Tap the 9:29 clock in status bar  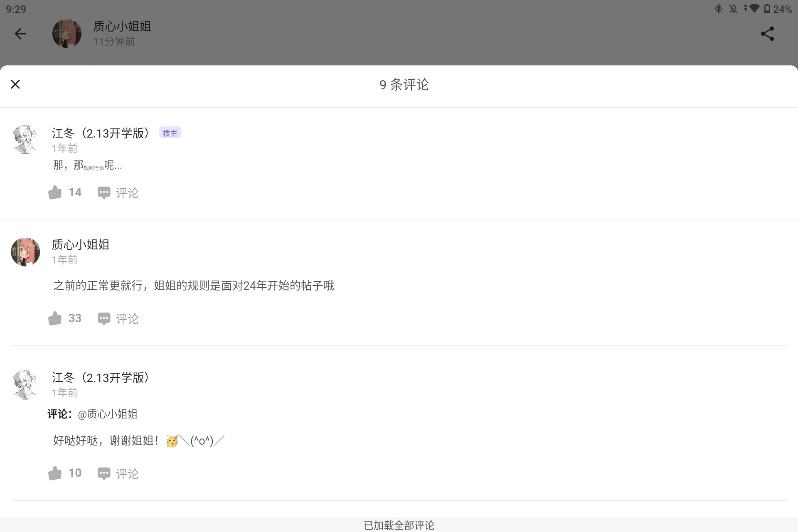click(16, 9)
